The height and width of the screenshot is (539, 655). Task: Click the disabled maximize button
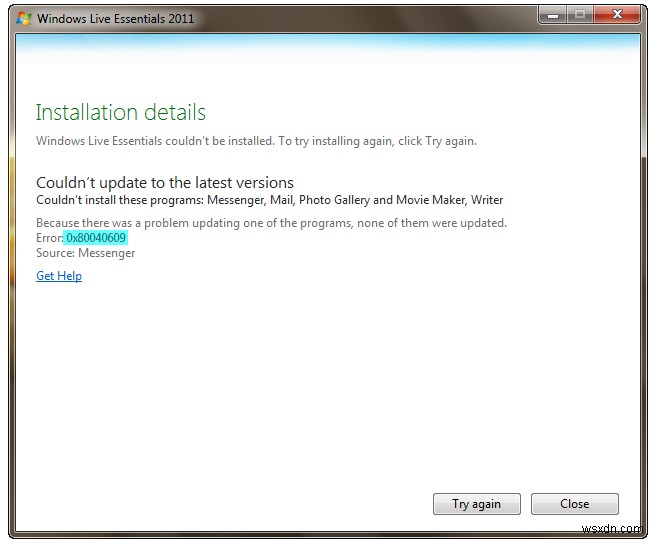[x=580, y=15]
